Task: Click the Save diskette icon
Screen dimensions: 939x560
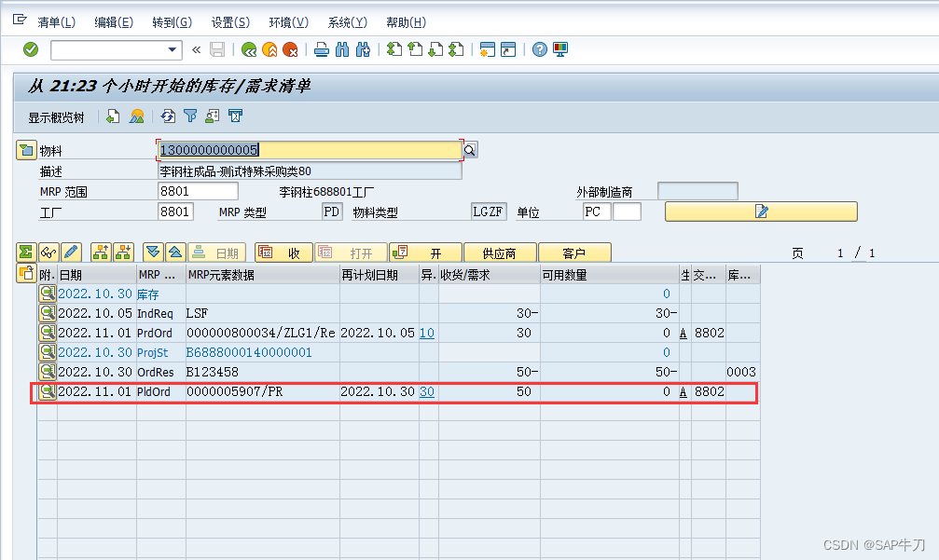Action: (217, 49)
